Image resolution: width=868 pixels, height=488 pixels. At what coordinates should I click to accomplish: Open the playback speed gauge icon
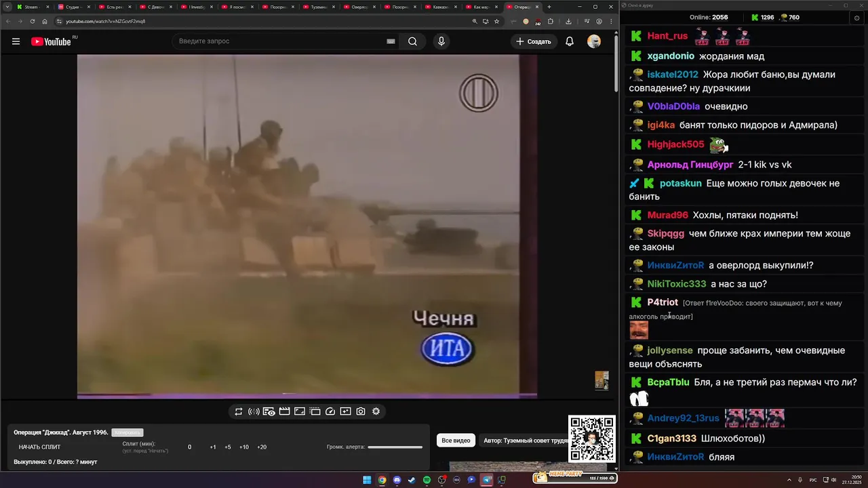pos(330,411)
